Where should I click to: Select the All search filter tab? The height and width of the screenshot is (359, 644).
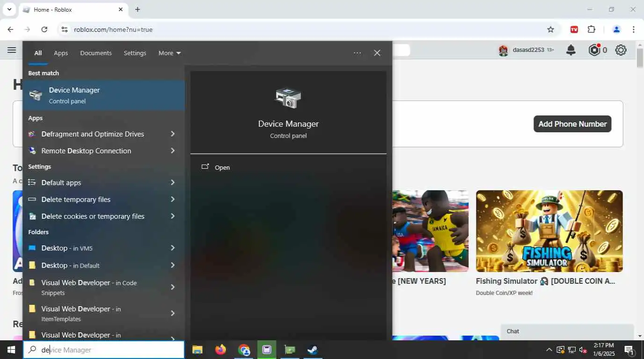pos(38,53)
